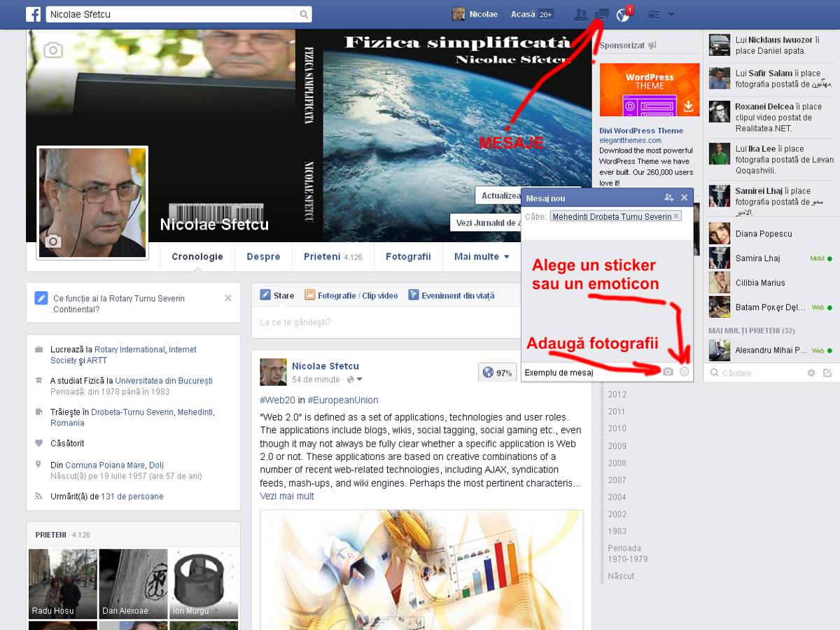840x630 pixels.
Task: Open Nicolae profile link in top bar
Action: [475, 14]
